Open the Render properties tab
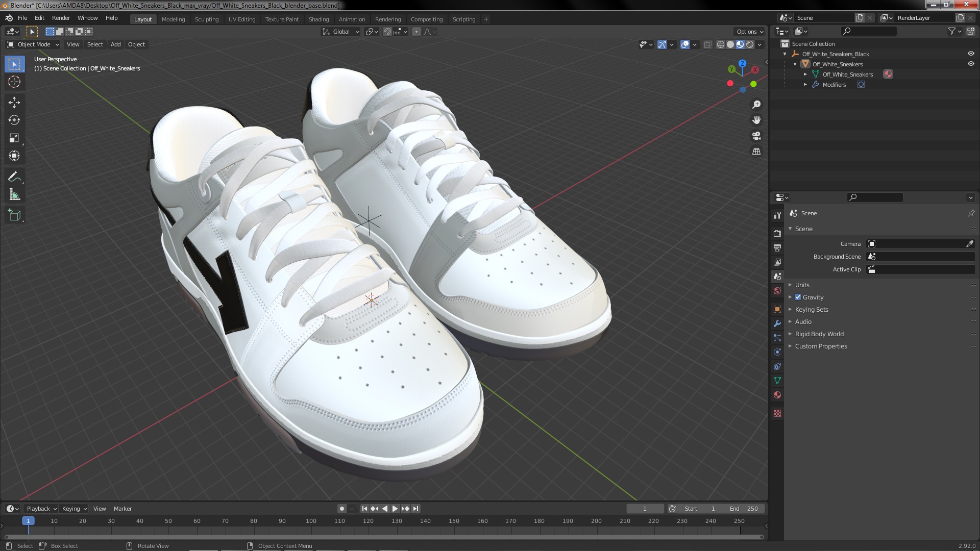Image resolution: width=980 pixels, height=551 pixels. 777,233
